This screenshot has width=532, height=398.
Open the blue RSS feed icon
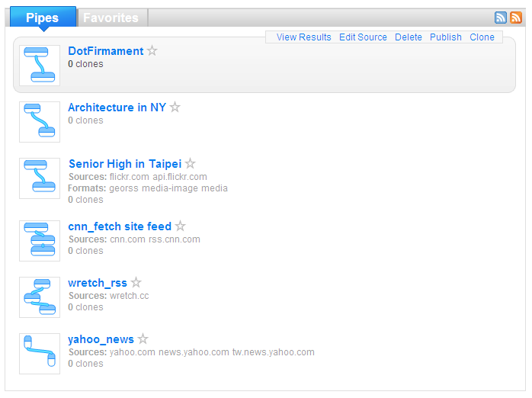[x=501, y=18]
